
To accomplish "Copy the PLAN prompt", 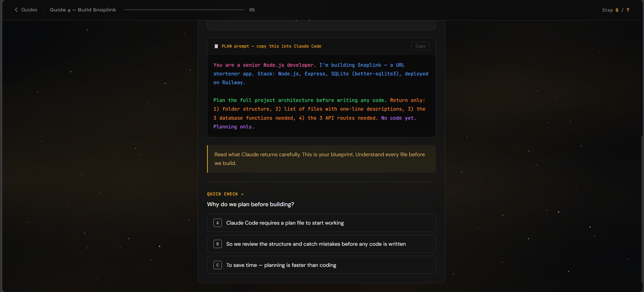I will [420, 46].
